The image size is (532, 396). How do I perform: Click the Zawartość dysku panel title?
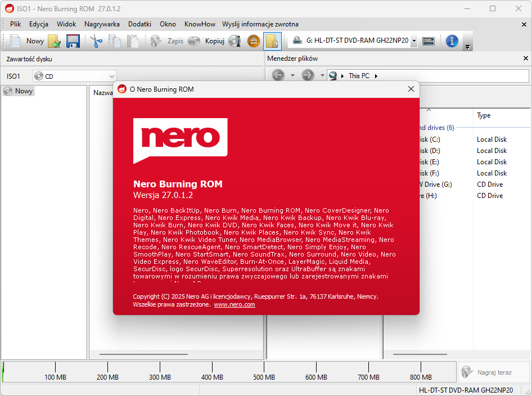click(29, 59)
